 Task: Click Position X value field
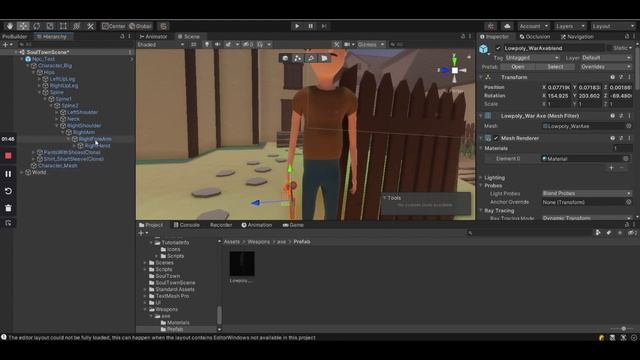tap(559, 87)
